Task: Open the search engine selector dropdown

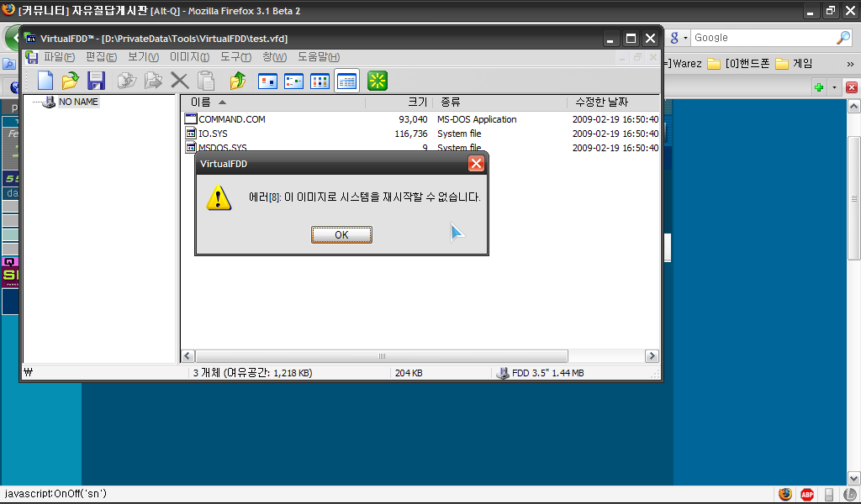Action: (679, 37)
